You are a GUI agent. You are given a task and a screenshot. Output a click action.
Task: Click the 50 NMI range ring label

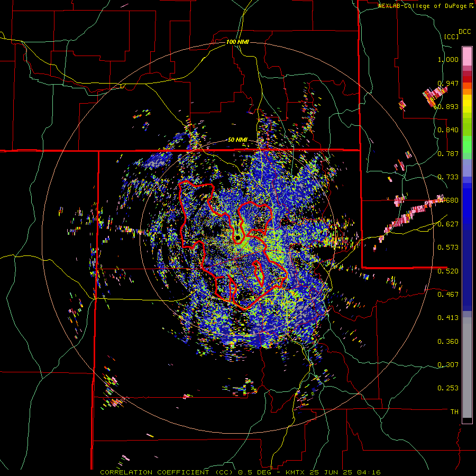coord(237,140)
